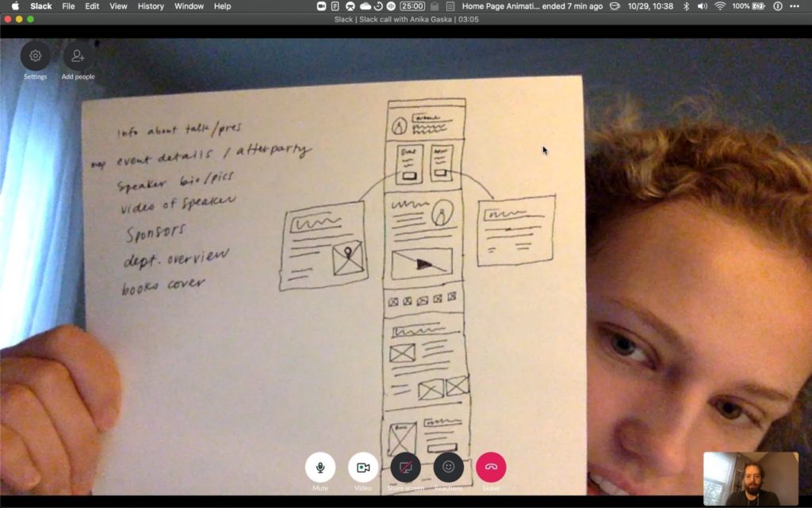The image size is (812, 508).
Task: Click the battery 100% indicator
Action: click(749, 6)
